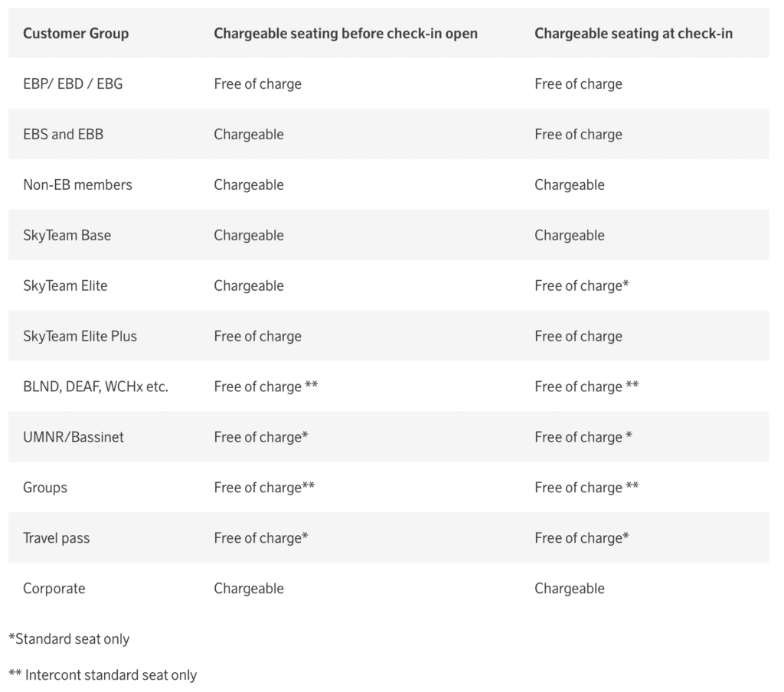The height and width of the screenshot is (692, 784).
Task: Select the 'Chargeable seating before check-in open' header
Action: (345, 33)
